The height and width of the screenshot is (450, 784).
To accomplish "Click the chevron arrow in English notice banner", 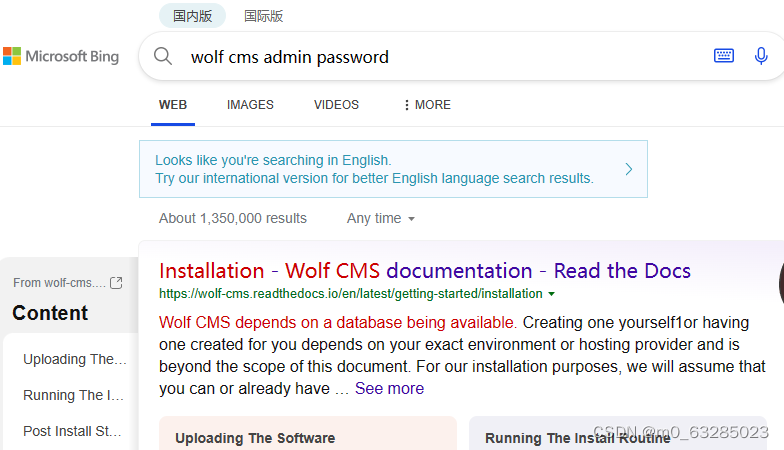I will 628,169.
